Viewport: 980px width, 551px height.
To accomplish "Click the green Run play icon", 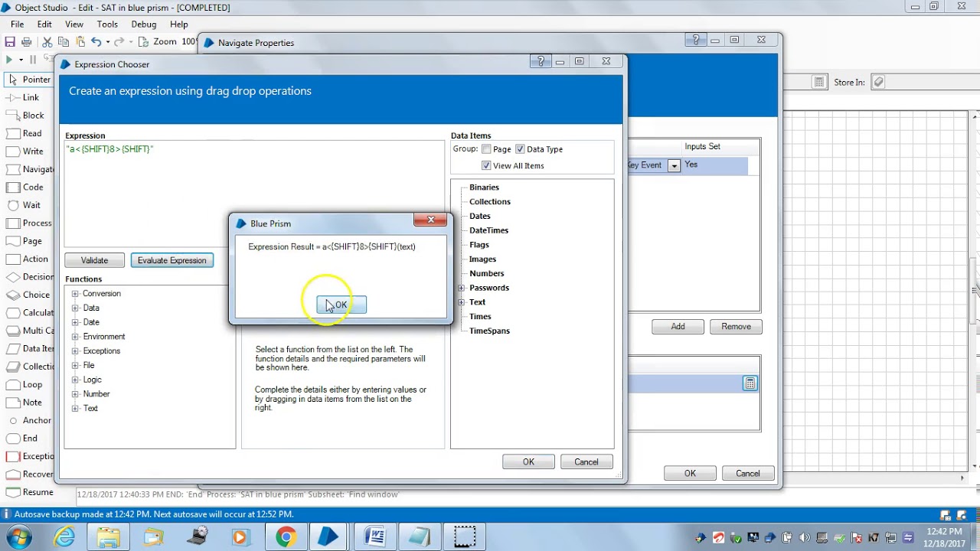I will [8, 60].
